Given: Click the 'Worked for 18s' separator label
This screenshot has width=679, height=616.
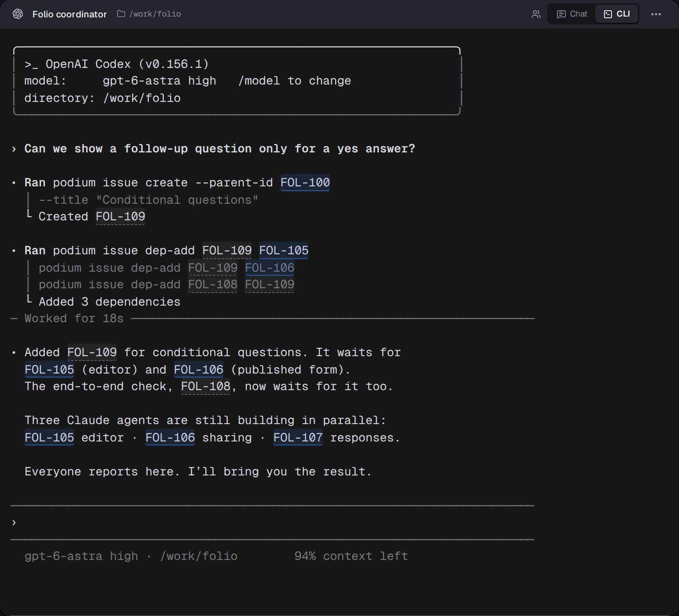Looking at the screenshot, I should pos(74,318).
